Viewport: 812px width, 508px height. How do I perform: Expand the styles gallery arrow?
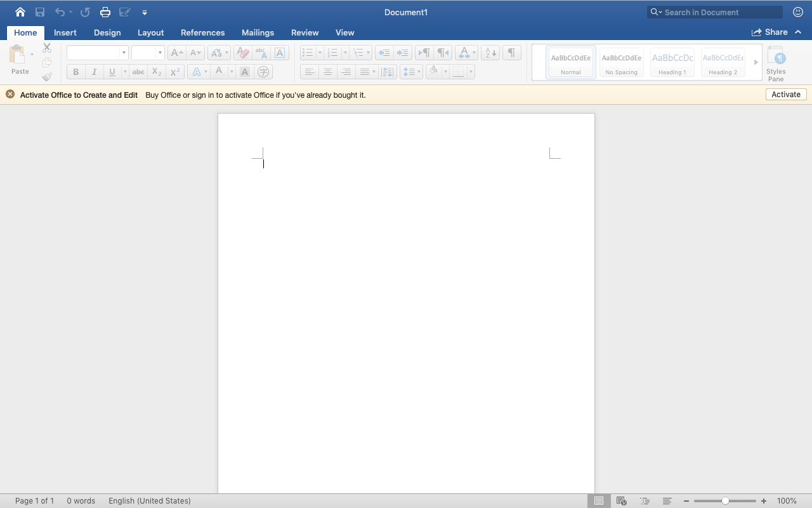click(756, 62)
